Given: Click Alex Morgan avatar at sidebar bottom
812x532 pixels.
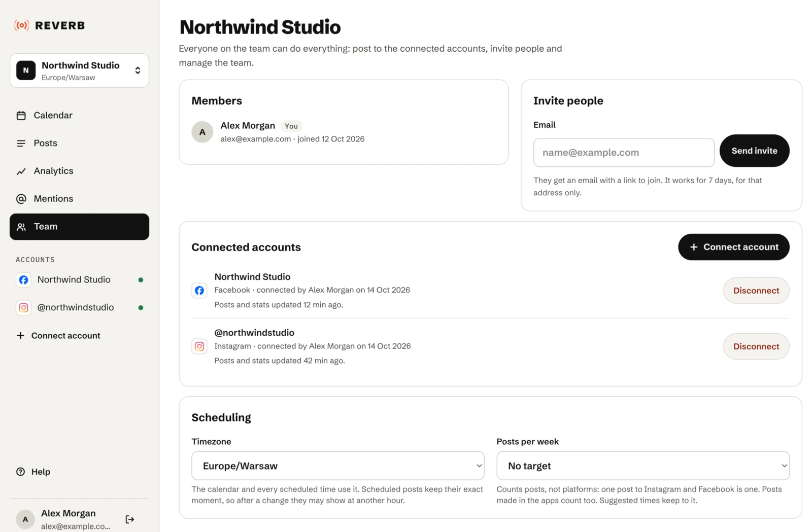Looking at the screenshot, I should click(25, 519).
